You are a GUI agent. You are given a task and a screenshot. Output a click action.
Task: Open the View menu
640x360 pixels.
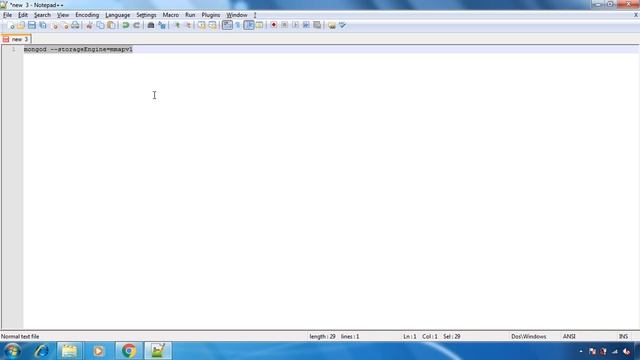click(x=63, y=15)
